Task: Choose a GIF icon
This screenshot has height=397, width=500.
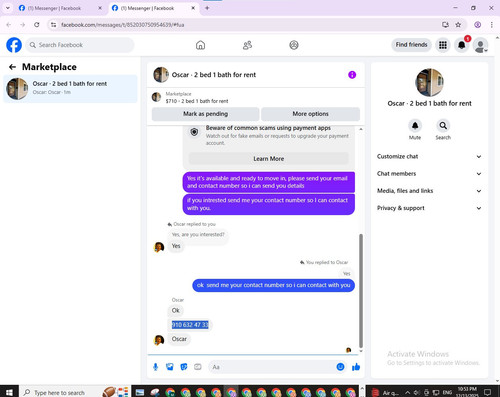Action: 198,367
